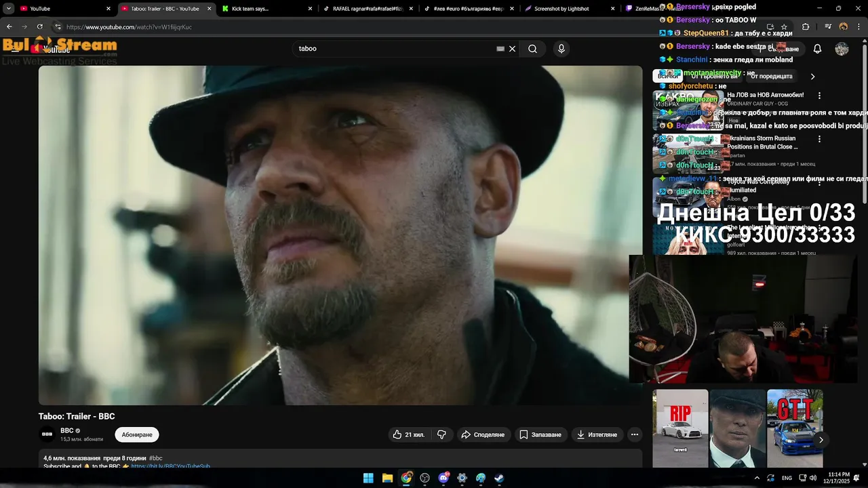Open the BBC channel avatar
The width and height of the screenshot is (868, 488).
[47, 434]
